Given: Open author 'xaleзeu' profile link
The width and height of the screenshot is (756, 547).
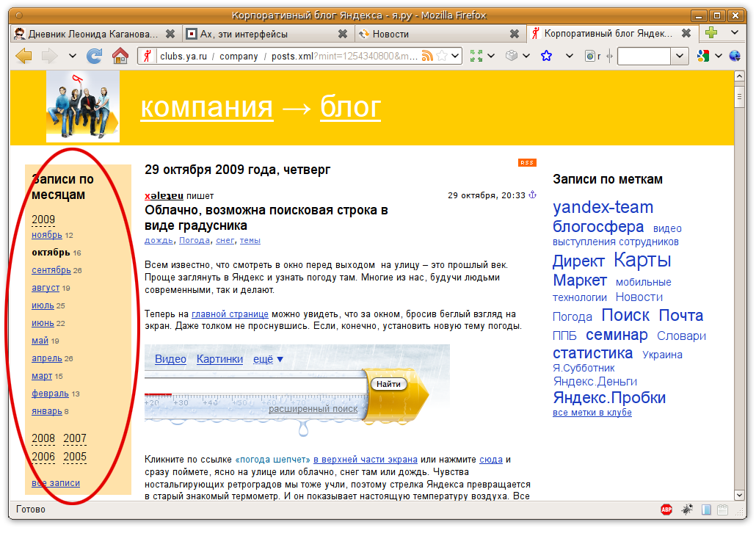Looking at the screenshot, I should pyautogui.click(x=164, y=196).
